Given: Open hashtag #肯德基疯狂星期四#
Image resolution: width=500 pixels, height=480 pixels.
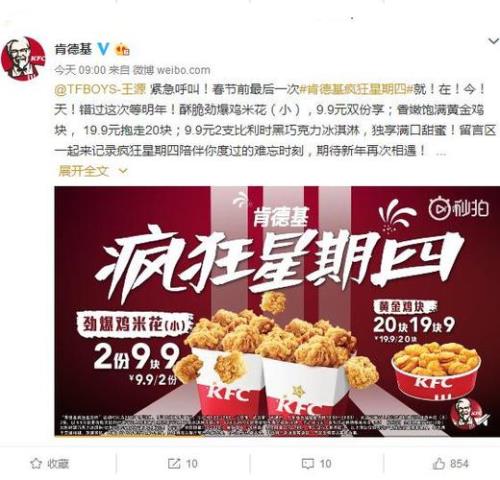Looking at the screenshot, I should pos(357,90).
